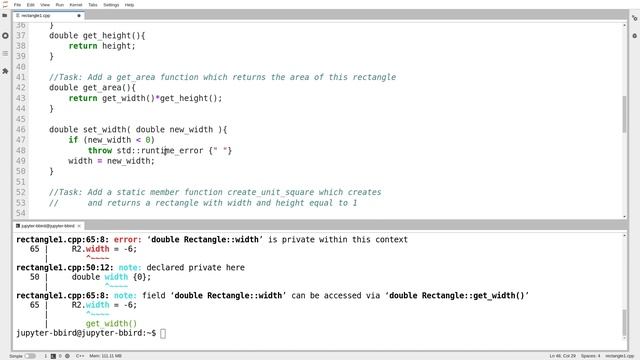Close the jupyter-bbird terminal tab
This screenshot has height=360, width=640.
[x=79, y=226]
